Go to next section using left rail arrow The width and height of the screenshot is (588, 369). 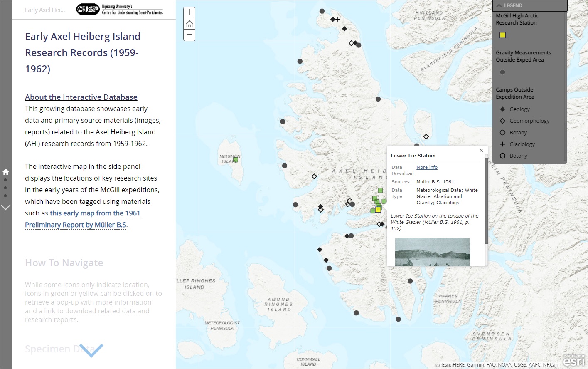tap(6, 207)
